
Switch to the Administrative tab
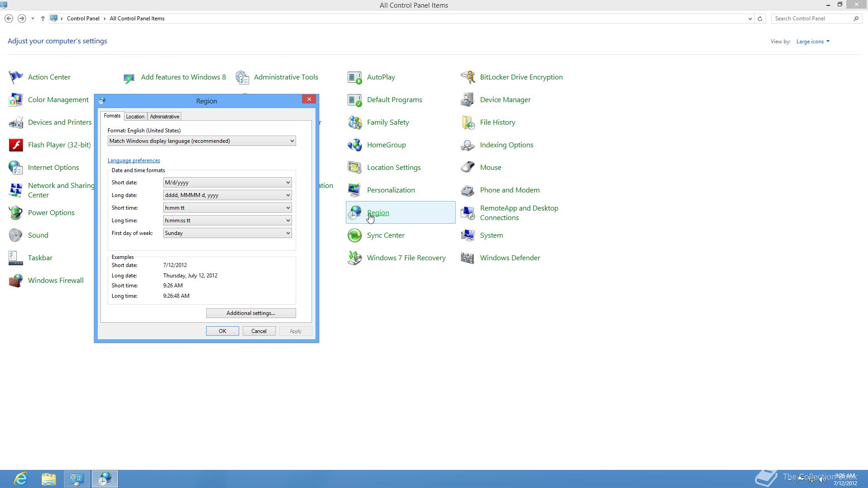coord(165,117)
